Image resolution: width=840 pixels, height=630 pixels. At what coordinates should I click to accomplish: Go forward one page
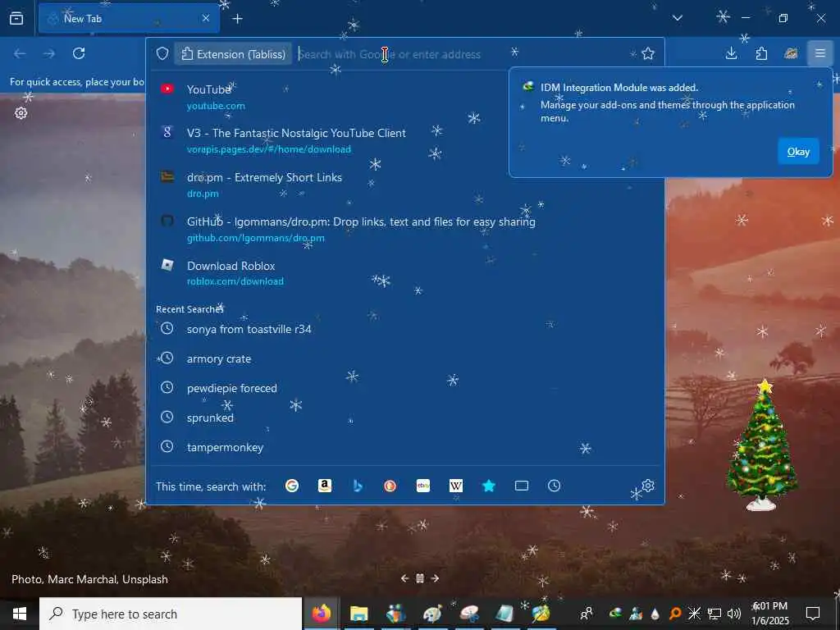click(x=49, y=53)
